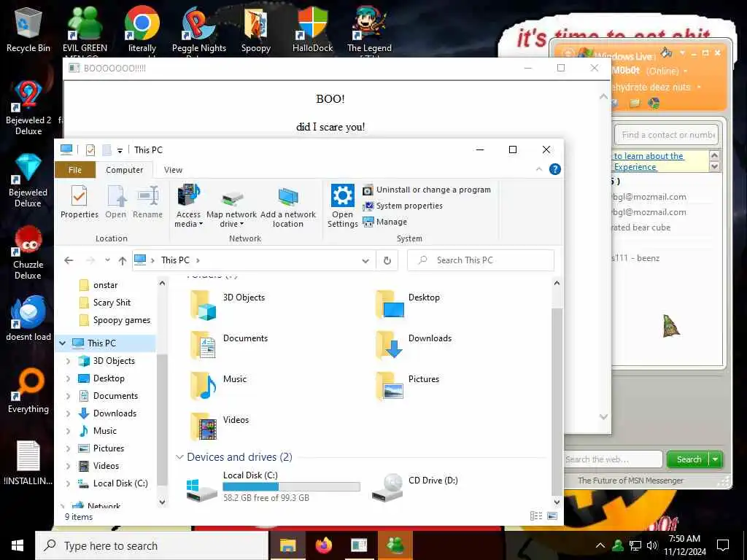Click the volume icon in system tray
Viewport: 747px width, 560px height.
pyautogui.click(x=652, y=545)
